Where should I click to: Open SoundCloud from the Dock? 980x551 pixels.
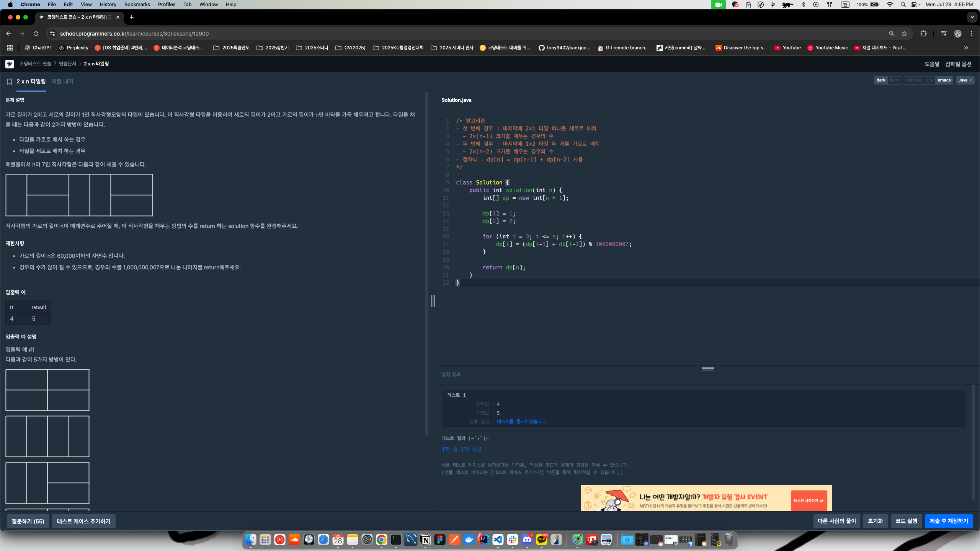coord(294,540)
